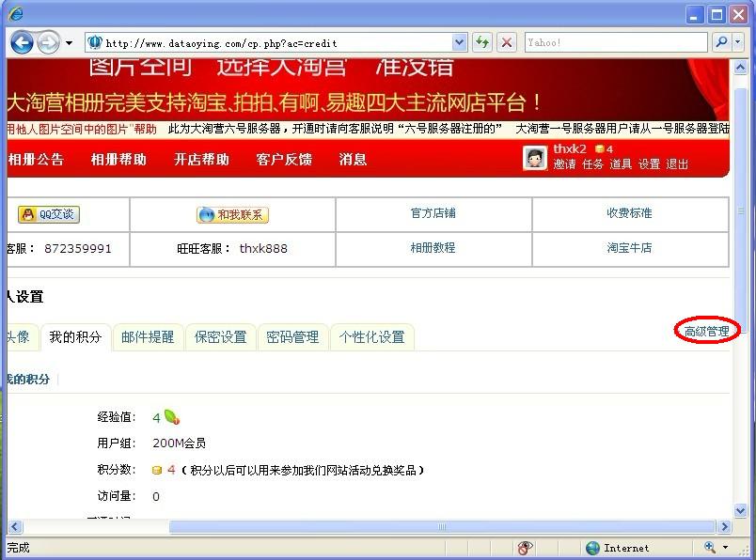The height and width of the screenshot is (560, 756).
Task: Click the thxk2 user avatar
Action: (535, 158)
